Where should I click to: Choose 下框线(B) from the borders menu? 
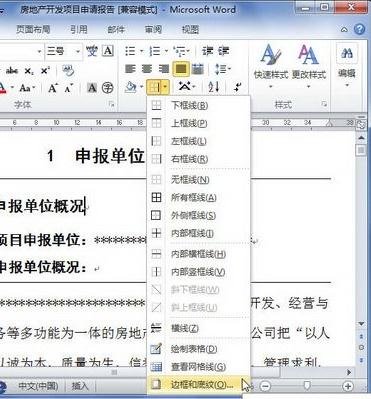[198, 105]
